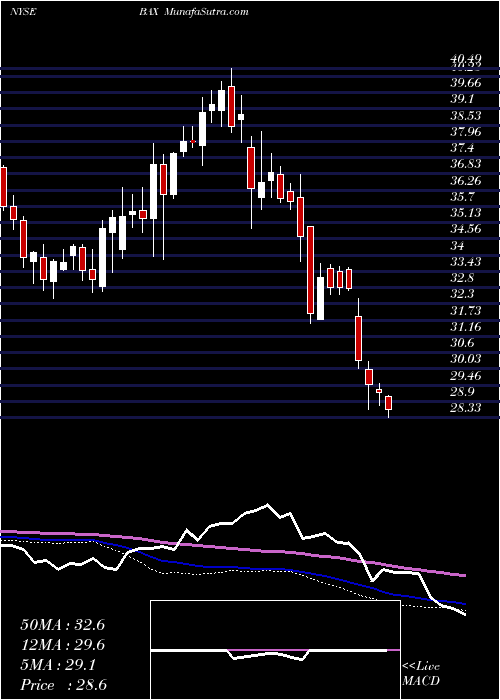This screenshot has width=500, height=700.
Task: Click the 35.7 price level label
Action: click(x=462, y=196)
